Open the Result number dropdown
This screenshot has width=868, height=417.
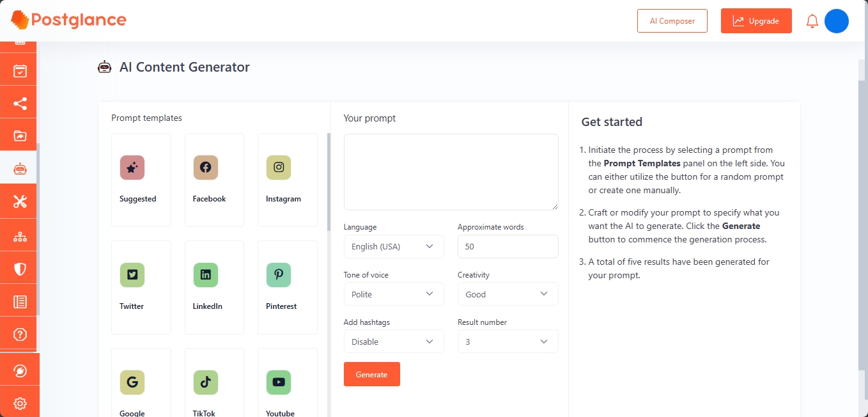click(x=508, y=342)
